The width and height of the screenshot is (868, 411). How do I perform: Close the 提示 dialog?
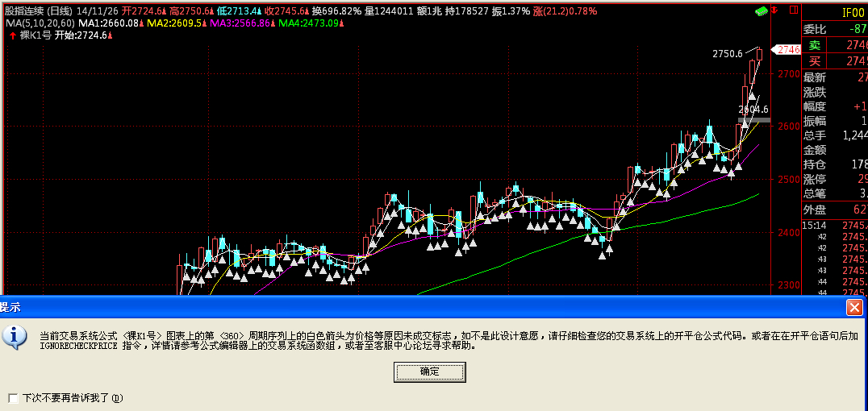(x=853, y=307)
